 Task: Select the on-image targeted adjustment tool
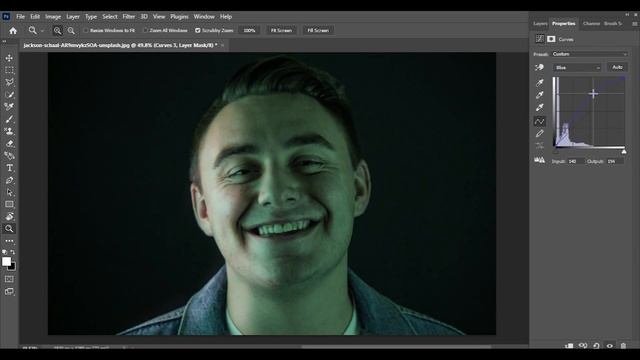[x=539, y=67]
